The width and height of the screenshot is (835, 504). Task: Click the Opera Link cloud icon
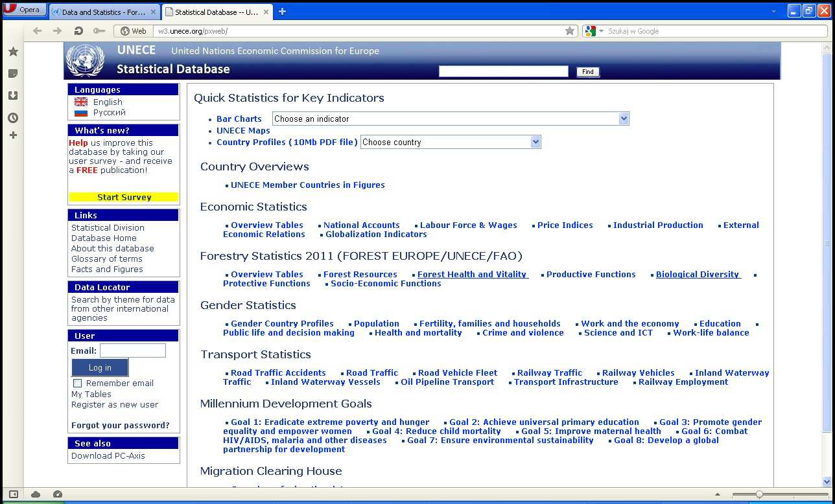point(36,494)
